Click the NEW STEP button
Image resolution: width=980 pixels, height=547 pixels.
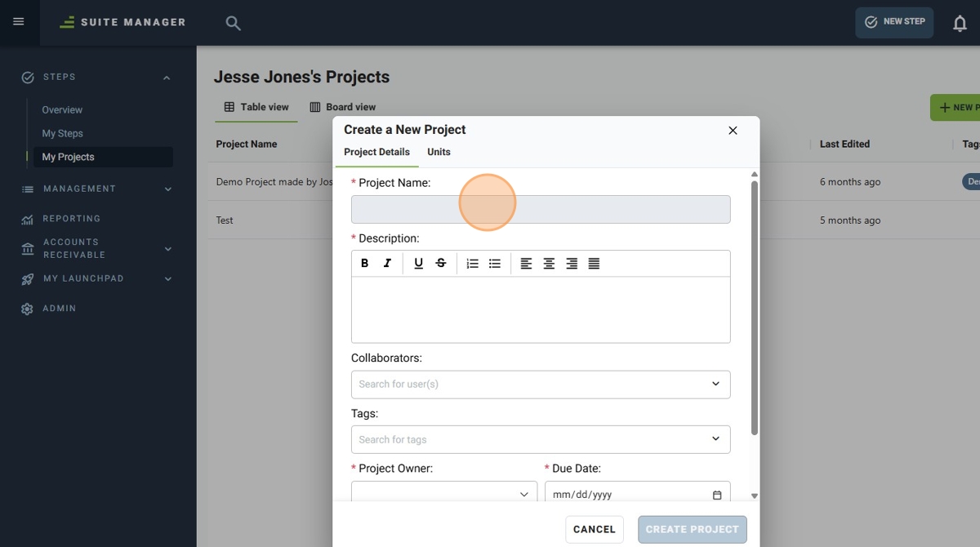894,23
